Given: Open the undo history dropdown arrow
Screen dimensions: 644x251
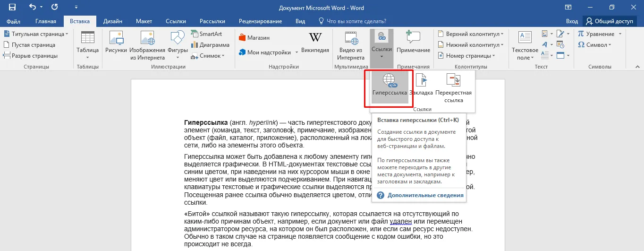Looking at the screenshot, I should [41, 8].
